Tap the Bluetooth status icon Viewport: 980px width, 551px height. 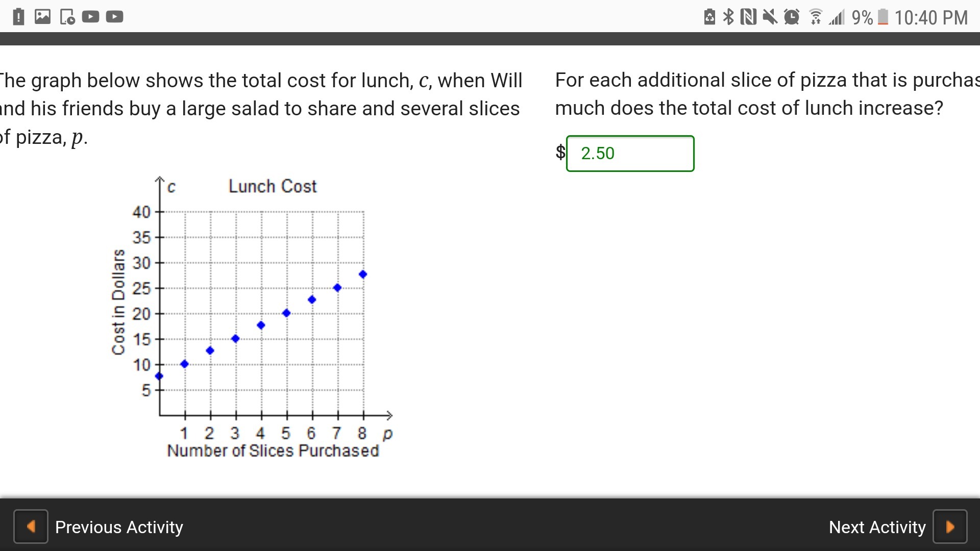(728, 17)
